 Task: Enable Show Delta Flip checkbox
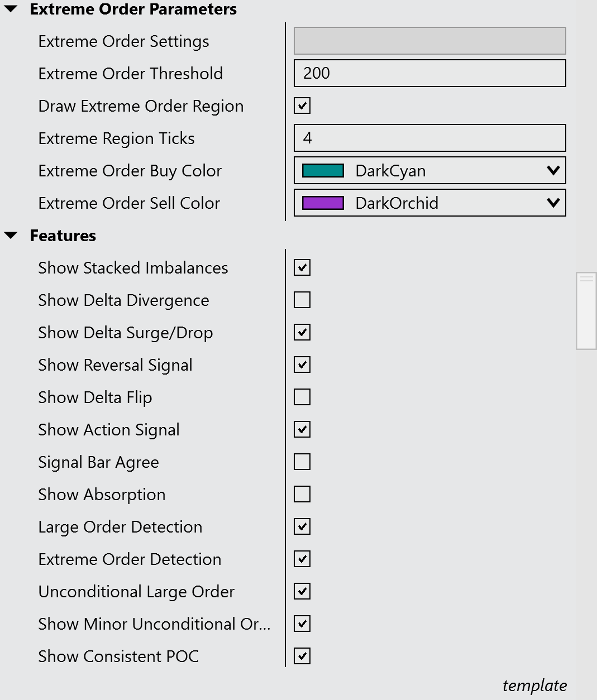302,397
